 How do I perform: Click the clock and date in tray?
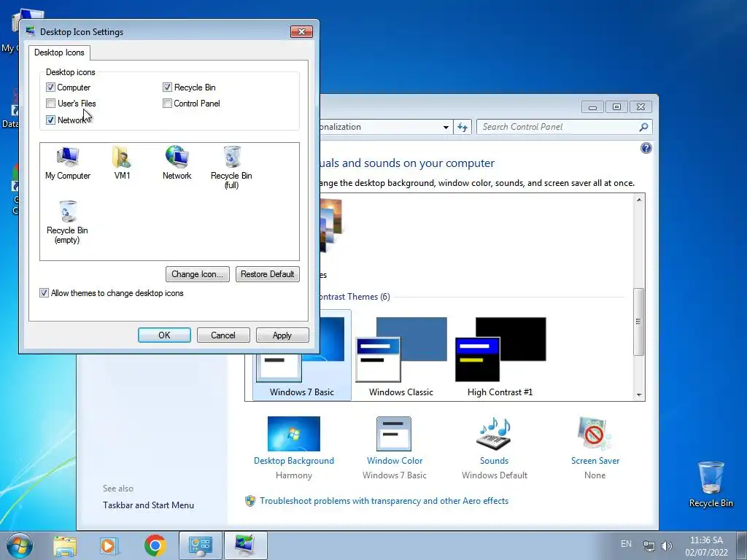click(706, 546)
